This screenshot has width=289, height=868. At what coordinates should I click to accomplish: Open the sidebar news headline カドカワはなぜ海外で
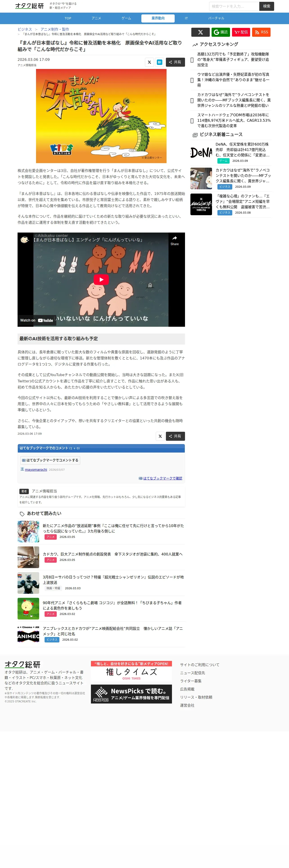243,176
